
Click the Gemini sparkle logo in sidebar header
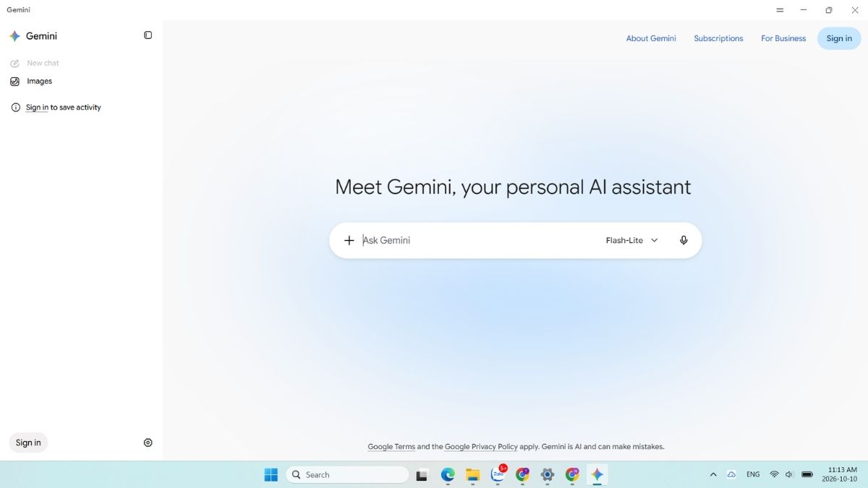[14, 36]
